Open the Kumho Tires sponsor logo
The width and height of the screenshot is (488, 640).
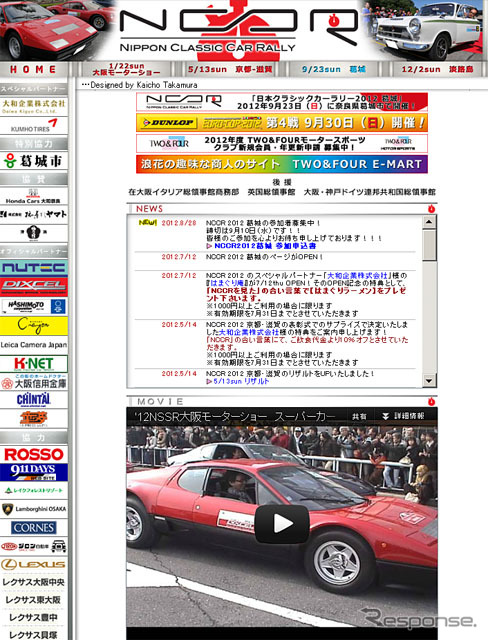tap(34, 125)
